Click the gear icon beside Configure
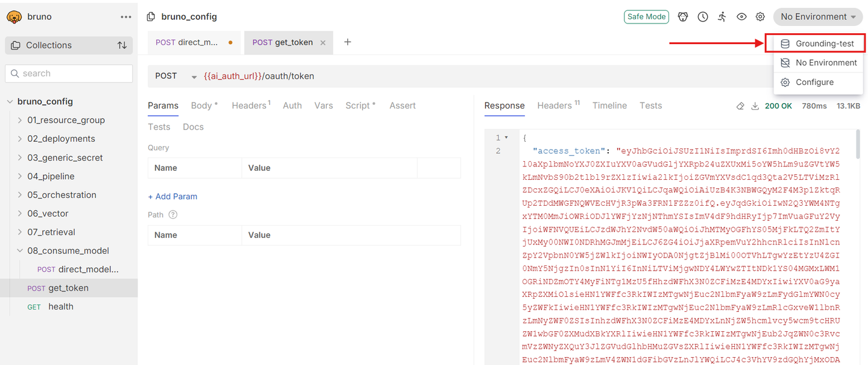This screenshot has height=365, width=868. tap(785, 82)
